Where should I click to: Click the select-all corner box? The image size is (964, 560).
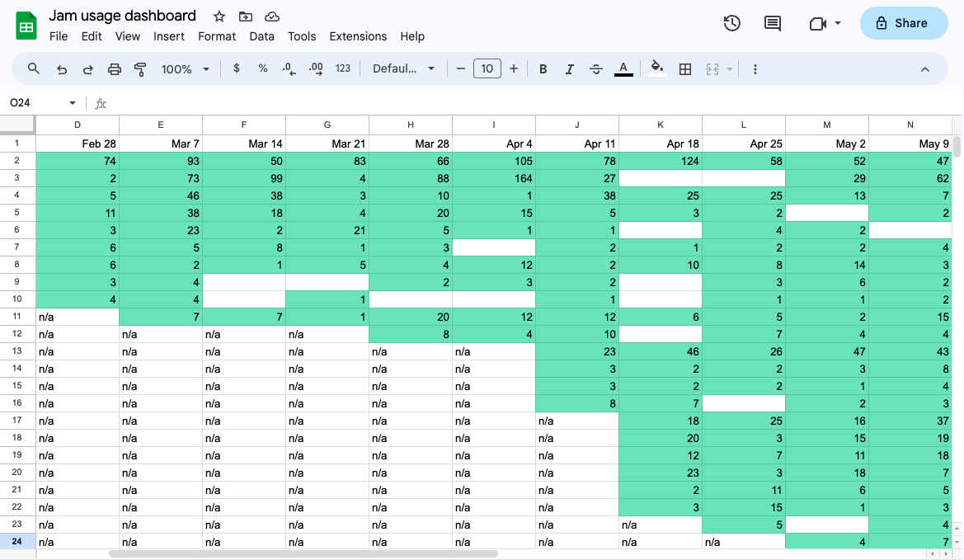click(x=17, y=125)
